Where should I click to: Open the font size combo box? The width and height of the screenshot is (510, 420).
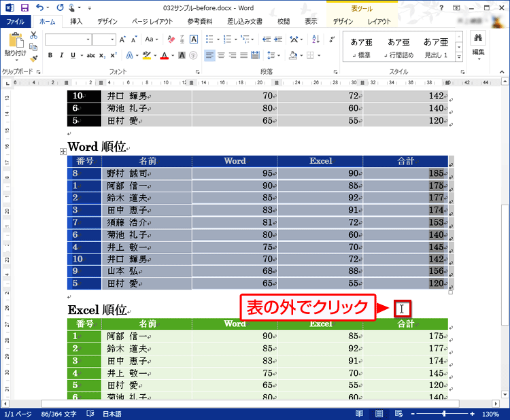[x=104, y=39]
